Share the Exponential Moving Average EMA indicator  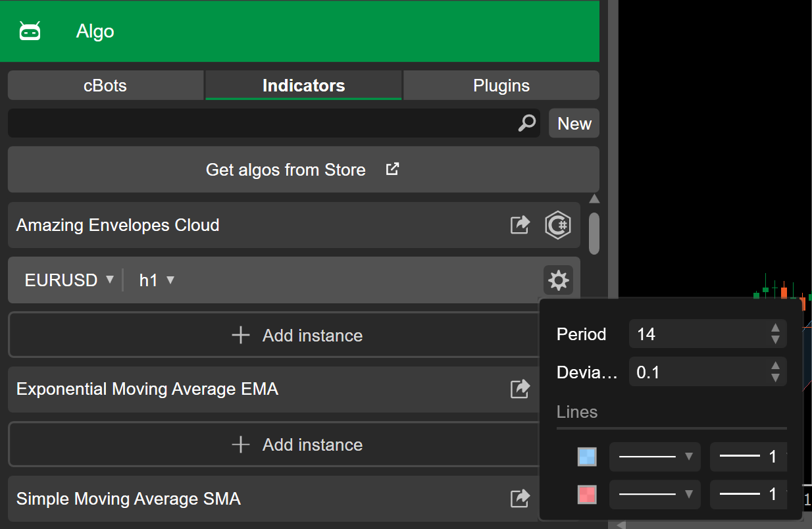(520, 389)
